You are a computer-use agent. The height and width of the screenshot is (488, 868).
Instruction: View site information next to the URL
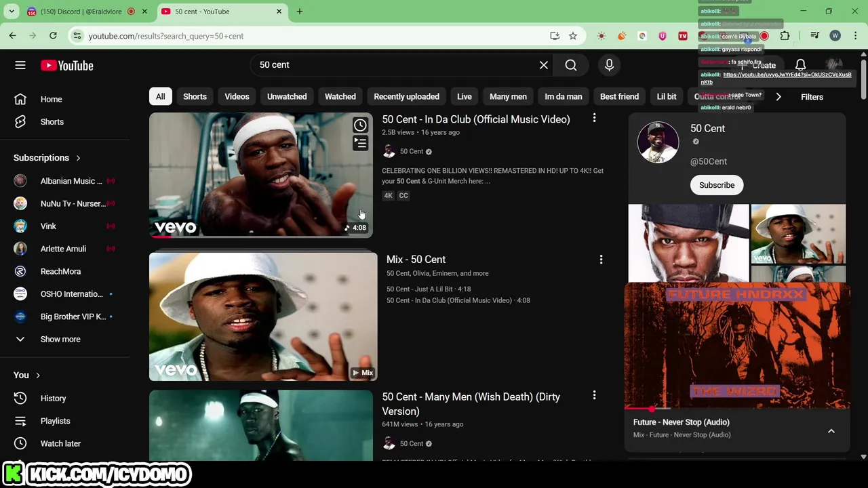[x=77, y=36]
